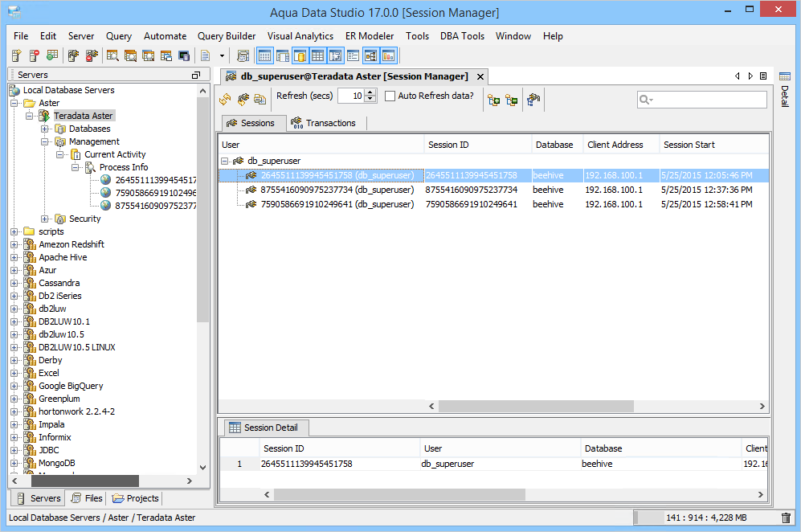Click the Register Server toolbar icon
801x532 pixels.
[16, 55]
